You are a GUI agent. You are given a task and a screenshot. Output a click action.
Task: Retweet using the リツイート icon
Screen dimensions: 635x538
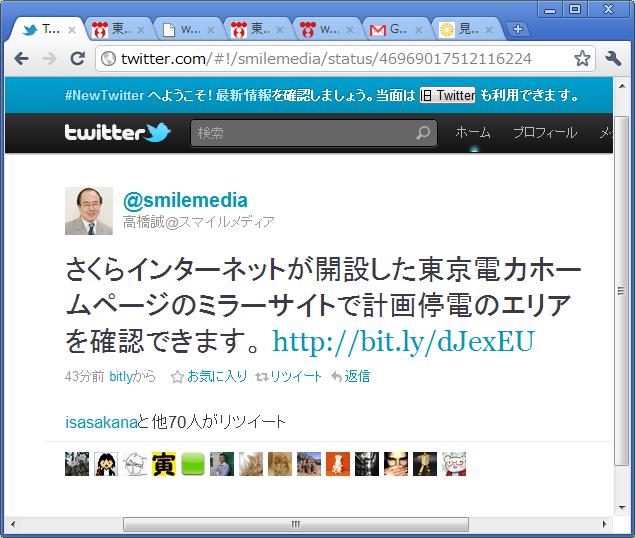[262, 377]
